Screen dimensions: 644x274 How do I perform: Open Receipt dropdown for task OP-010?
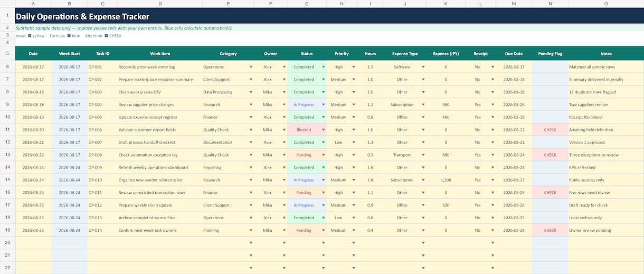pyautogui.click(x=492, y=180)
